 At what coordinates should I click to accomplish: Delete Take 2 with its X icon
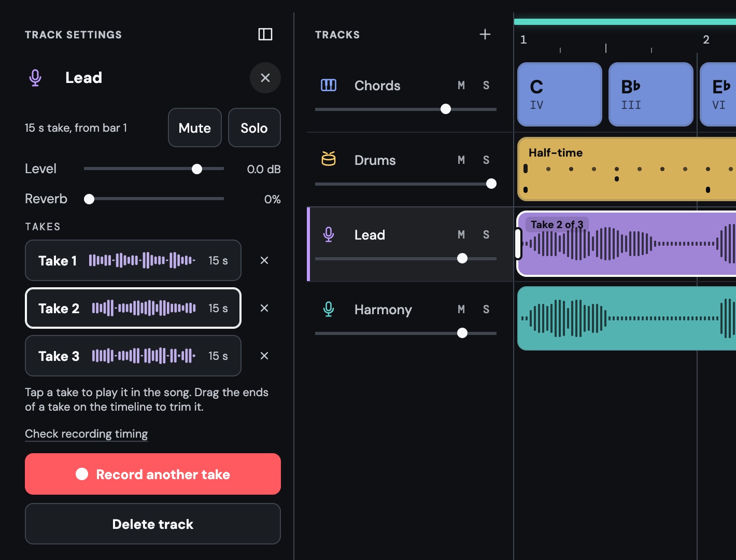click(264, 308)
